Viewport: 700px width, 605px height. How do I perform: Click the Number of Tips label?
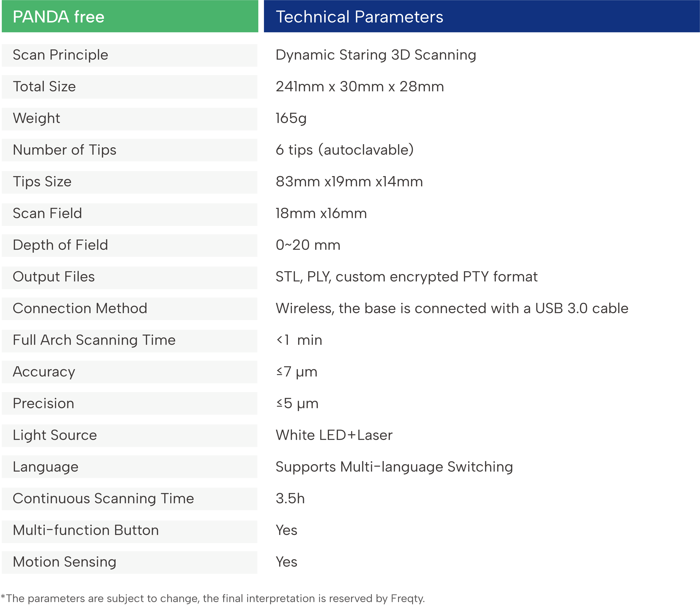[129, 150]
